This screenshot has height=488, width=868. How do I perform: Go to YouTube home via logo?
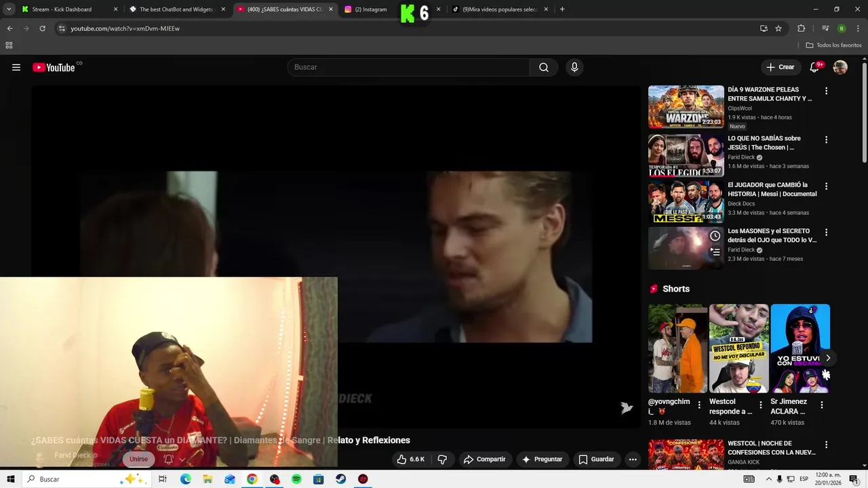54,67
